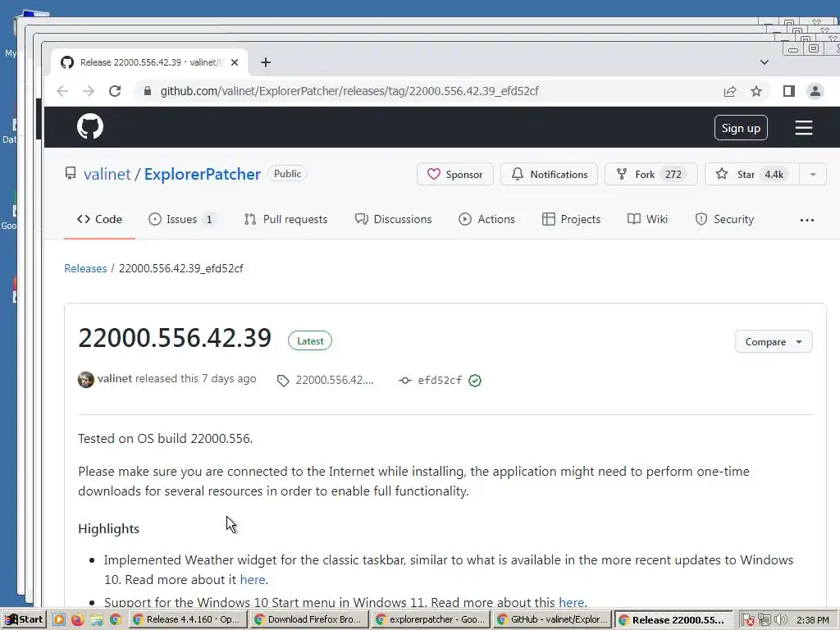
Task: Click the commit icon beside efd52cf
Action: [405, 381]
